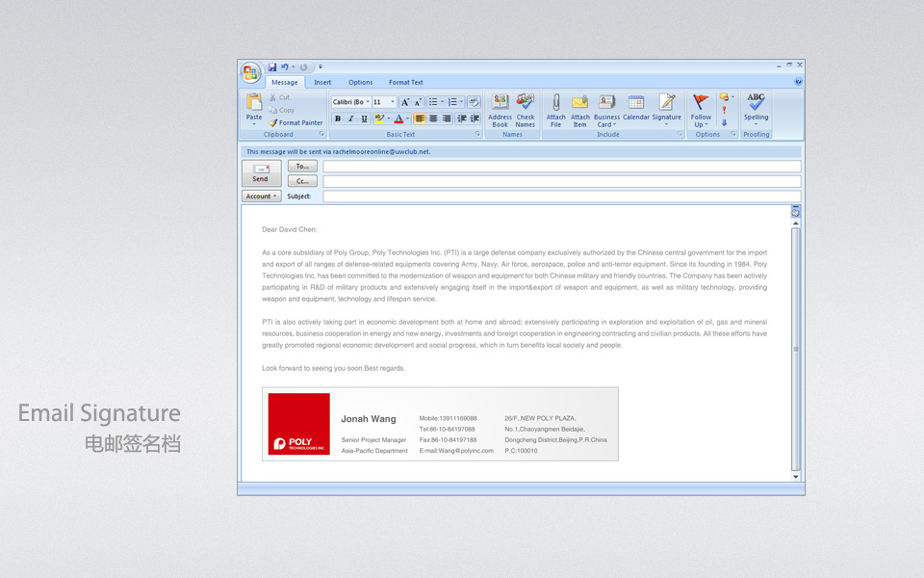This screenshot has height=578, width=924.
Task: Open the Format Text ribbon tab
Action: click(405, 83)
